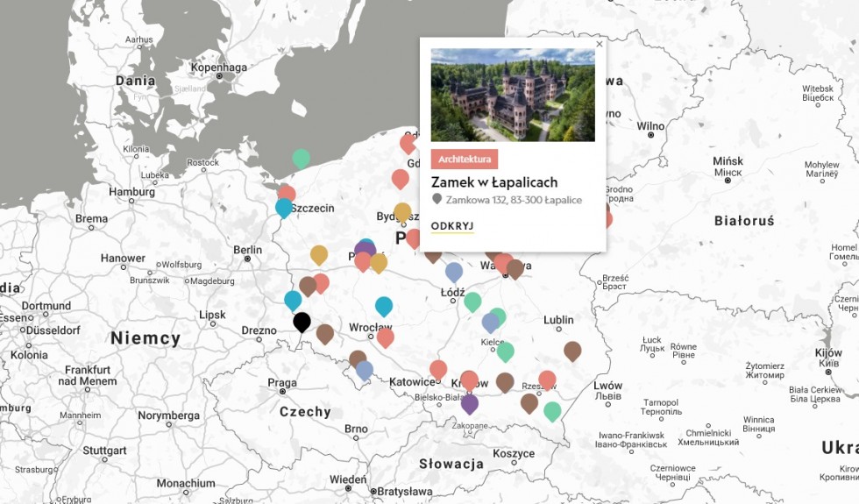Click the Praga city label
This screenshot has width=859, height=504.
click(282, 382)
